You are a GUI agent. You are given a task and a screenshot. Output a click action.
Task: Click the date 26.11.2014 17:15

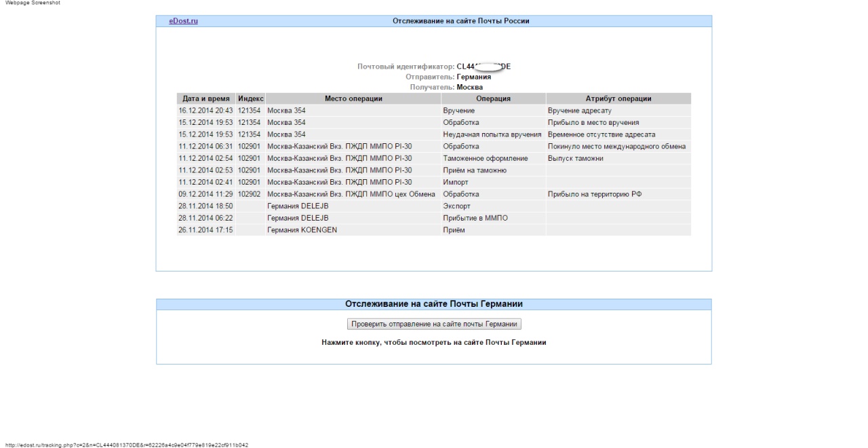pyautogui.click(x=205, y=230)
